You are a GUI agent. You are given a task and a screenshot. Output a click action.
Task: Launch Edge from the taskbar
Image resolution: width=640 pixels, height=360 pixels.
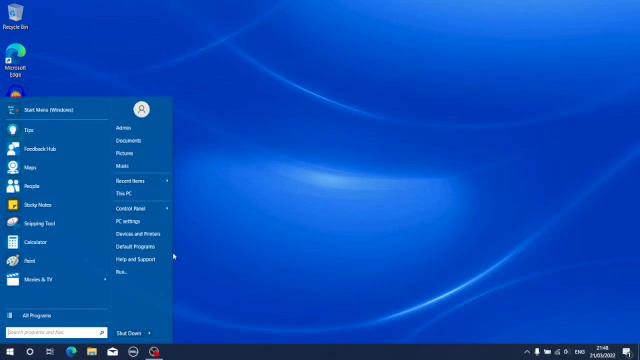[71, 352]
